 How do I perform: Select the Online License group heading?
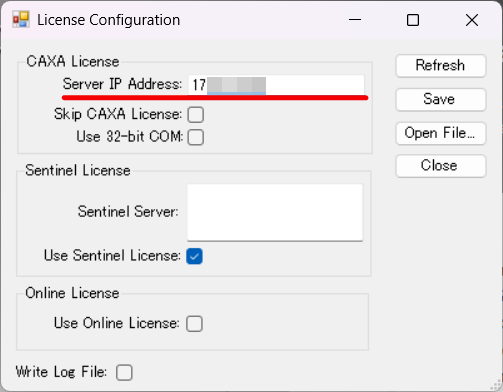tap(72, 293)
